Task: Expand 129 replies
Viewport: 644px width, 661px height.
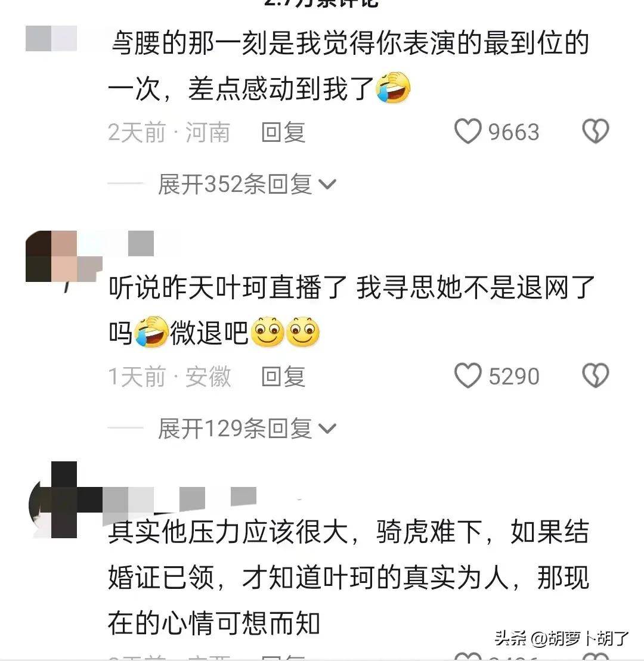Action: click(x=247, y=429)
